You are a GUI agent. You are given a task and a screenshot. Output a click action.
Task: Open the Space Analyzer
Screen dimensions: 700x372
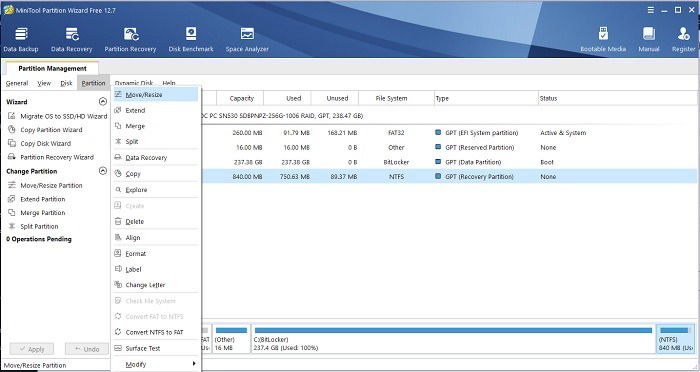247,40
